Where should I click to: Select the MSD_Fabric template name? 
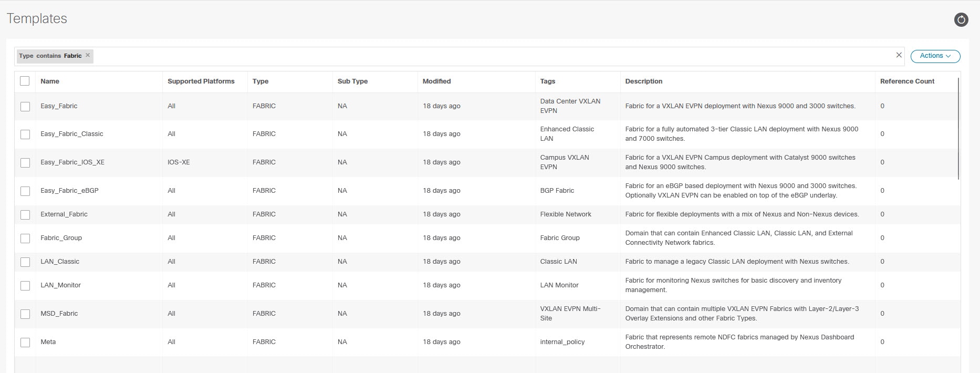(x=59, y=314)
